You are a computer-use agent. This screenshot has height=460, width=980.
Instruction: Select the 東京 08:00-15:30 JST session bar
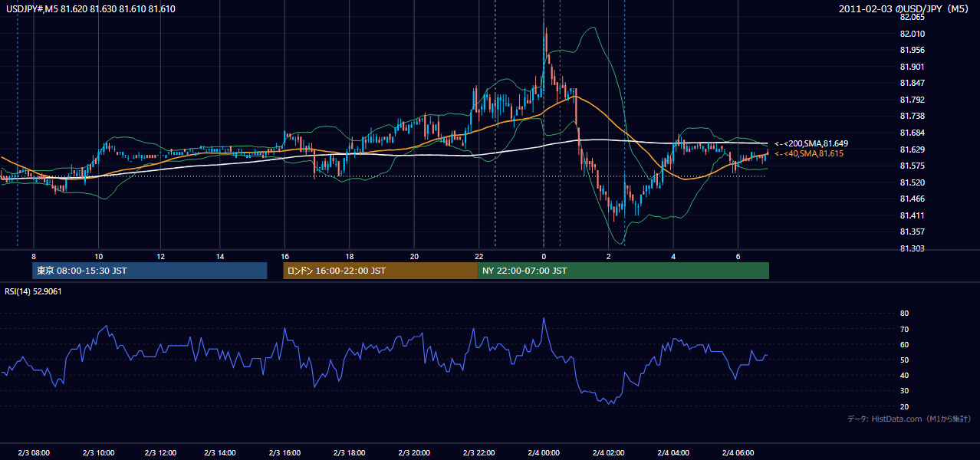point(150,271)
